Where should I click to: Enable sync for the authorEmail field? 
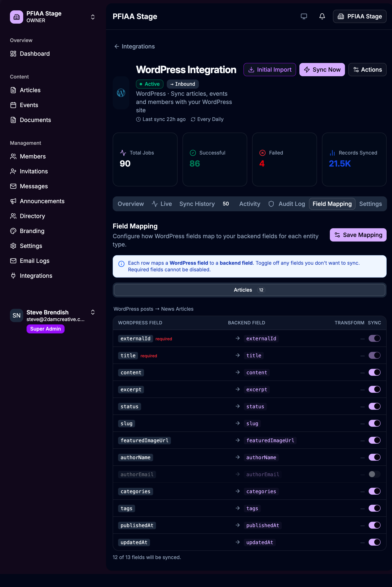(374, 474)
